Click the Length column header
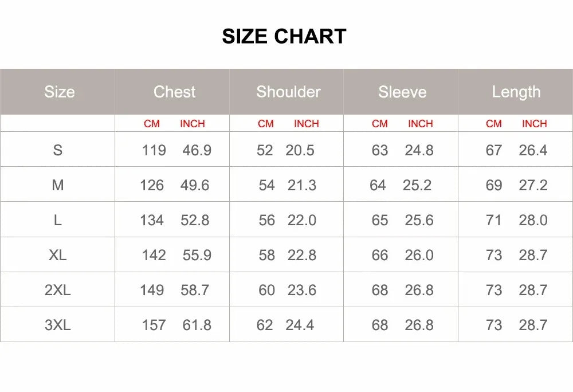 point(516,92)
